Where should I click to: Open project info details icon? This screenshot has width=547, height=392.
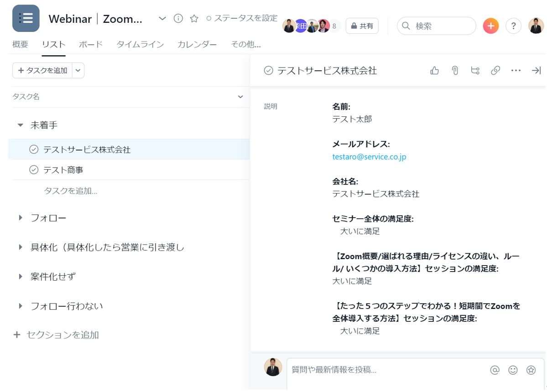tap(178, 19)
